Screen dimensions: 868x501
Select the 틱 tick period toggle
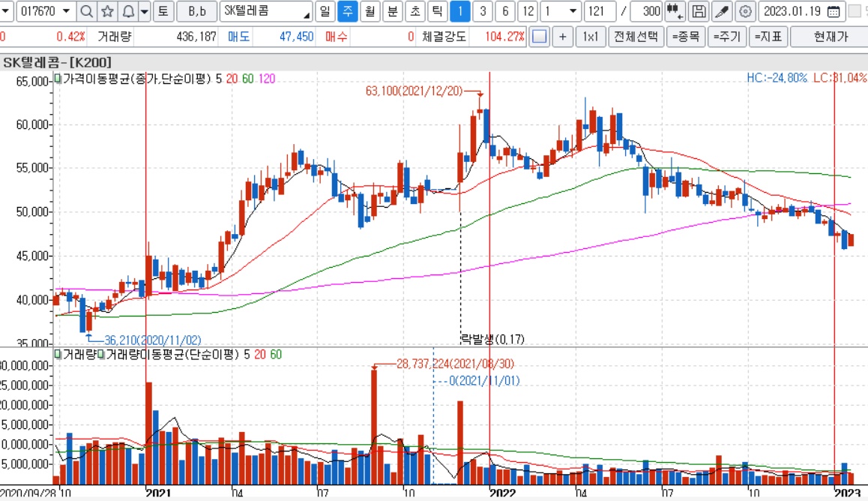[437, 11]
